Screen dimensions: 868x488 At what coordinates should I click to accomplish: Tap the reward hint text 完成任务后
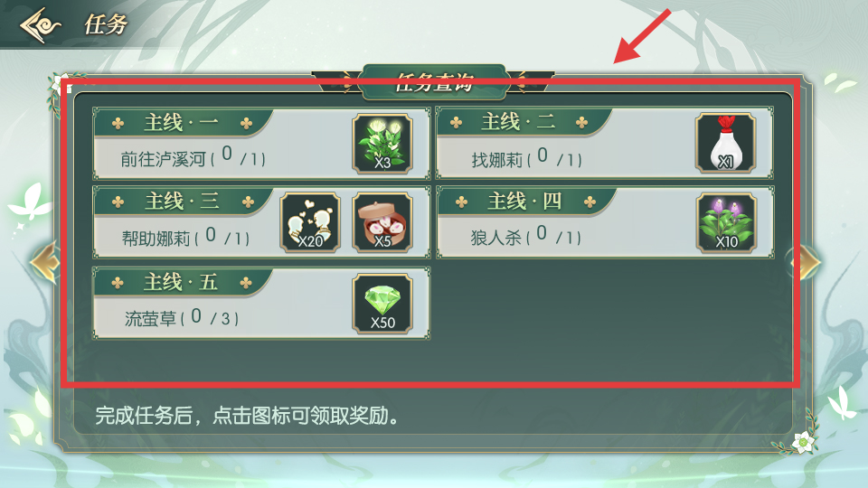(143, 416)
